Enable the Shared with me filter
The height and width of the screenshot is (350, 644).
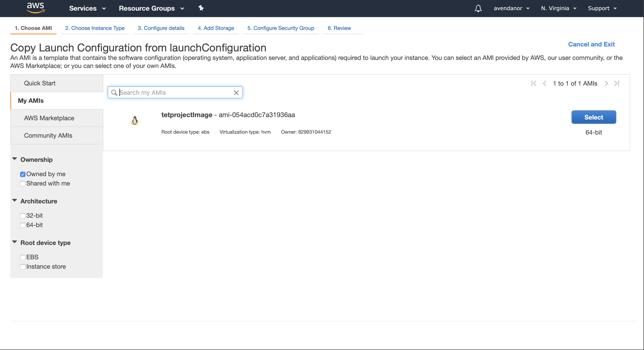23,184
